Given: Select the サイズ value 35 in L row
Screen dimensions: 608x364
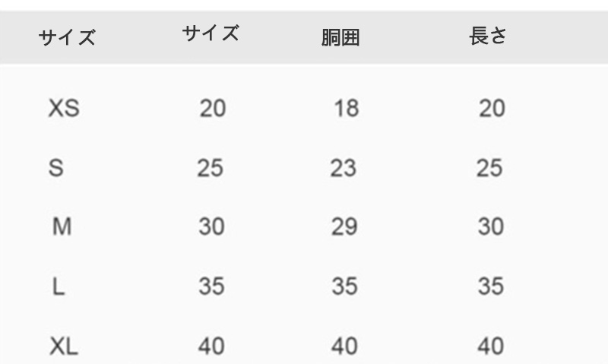Looking at the screenshot, I should point(212,286).
